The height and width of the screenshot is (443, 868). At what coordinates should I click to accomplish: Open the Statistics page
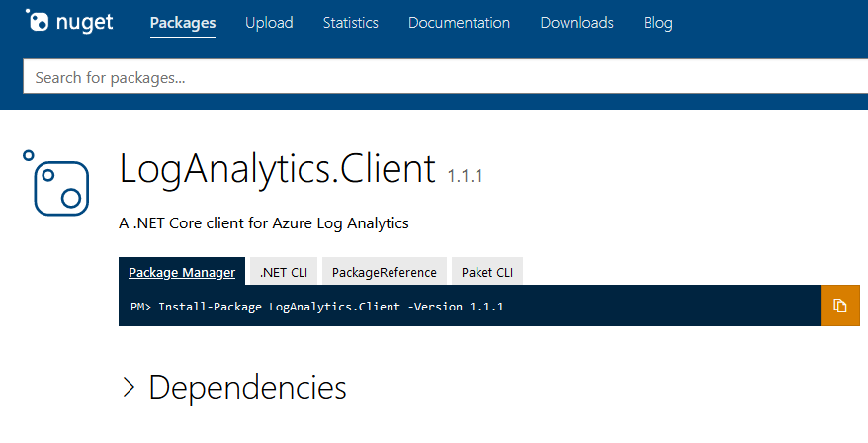pos(350,23)
